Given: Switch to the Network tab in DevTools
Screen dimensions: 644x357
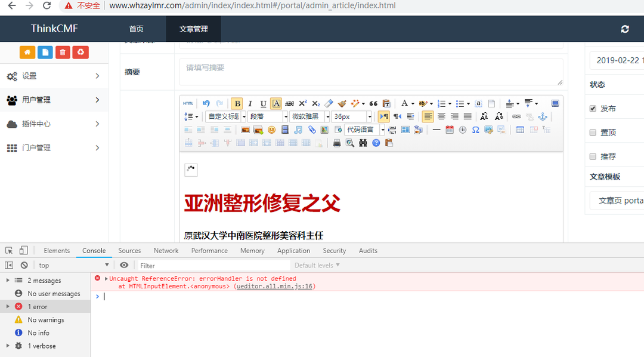Looking at the screenshot, I should pyautogui.click(x=166, y=251).
